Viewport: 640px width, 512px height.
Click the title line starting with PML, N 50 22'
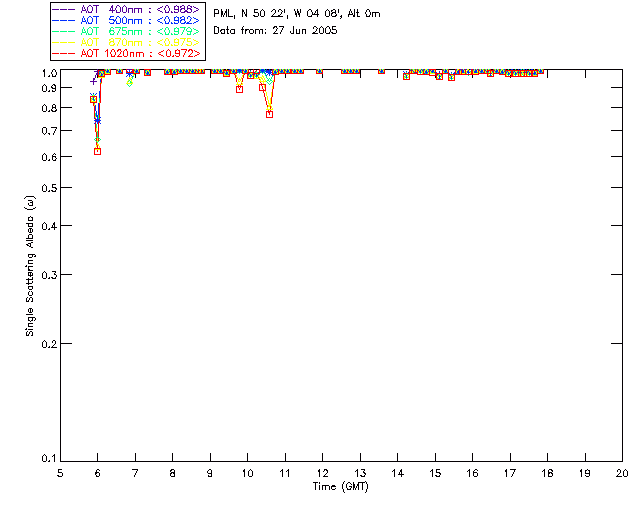pyautogui.click(x=297, y=14)
